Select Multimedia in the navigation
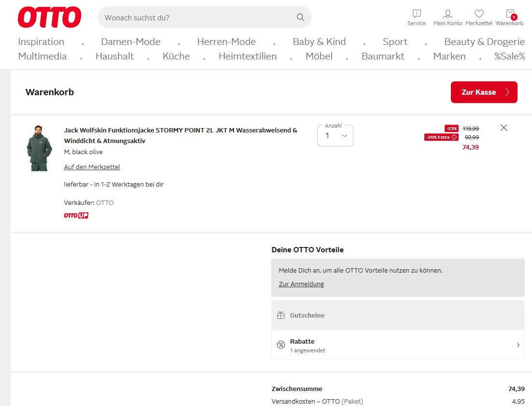This screenshot has width=532, height=406. pos(42,56)
